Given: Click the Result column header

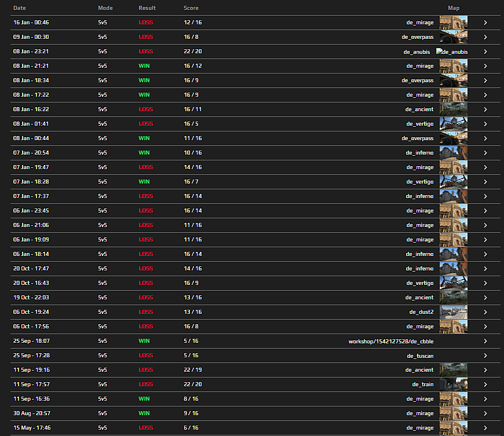Looking at the screenshot, I should coord(147,8).
